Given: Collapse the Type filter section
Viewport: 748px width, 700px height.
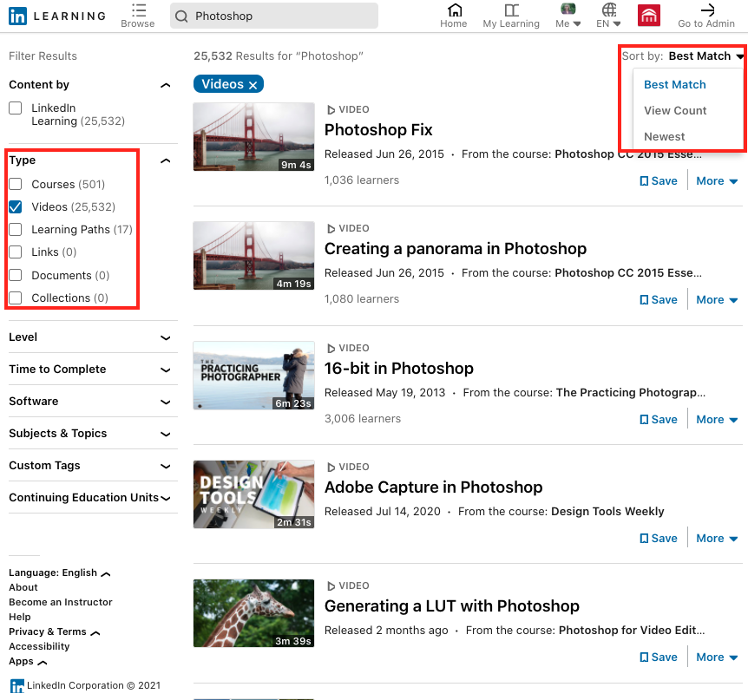Looking at the screenshot, I should click(166, 160).
